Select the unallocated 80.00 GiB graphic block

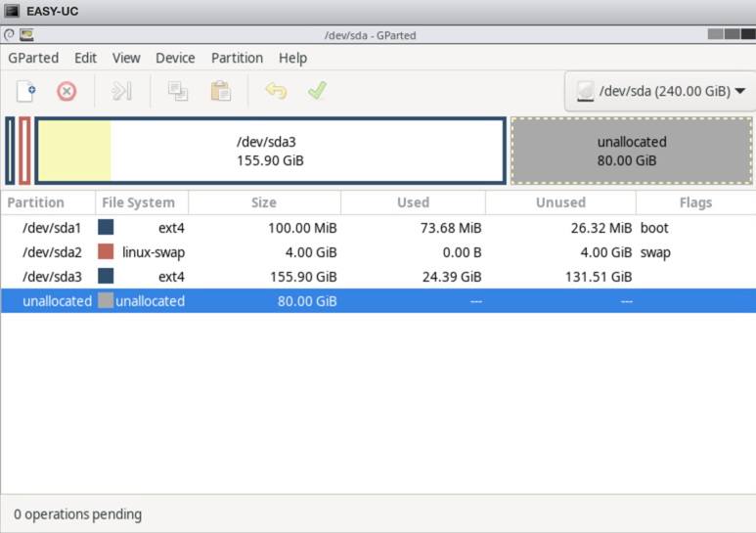tap(631, 151)
